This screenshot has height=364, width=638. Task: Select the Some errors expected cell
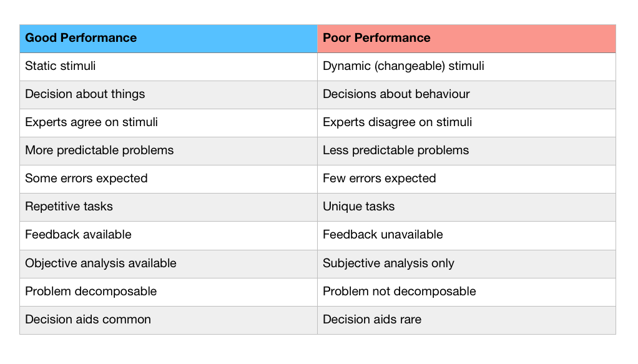click(x=169, y=179)
